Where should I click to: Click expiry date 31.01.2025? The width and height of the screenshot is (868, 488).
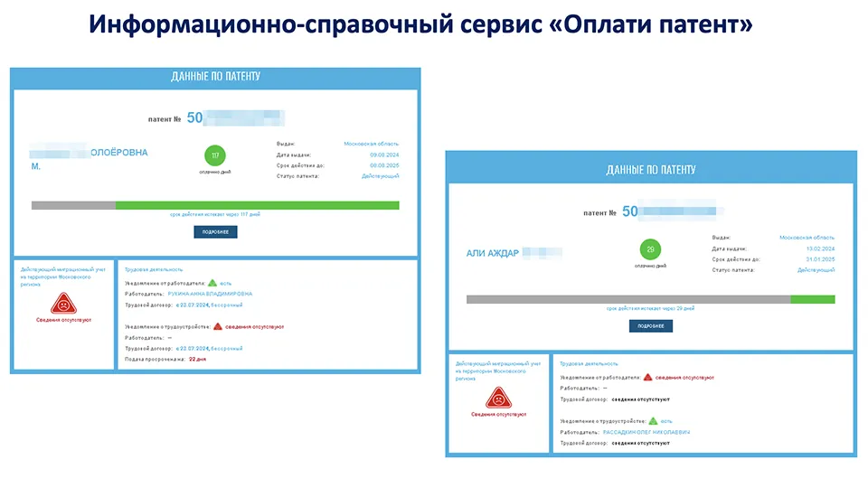(820, 259)
